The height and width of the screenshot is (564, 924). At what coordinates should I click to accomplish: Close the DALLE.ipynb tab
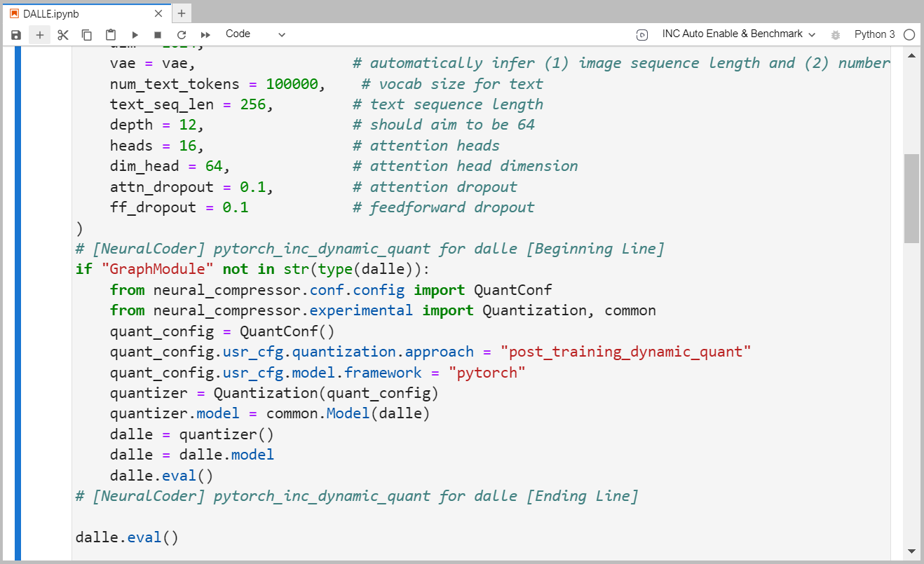[158, 13]
